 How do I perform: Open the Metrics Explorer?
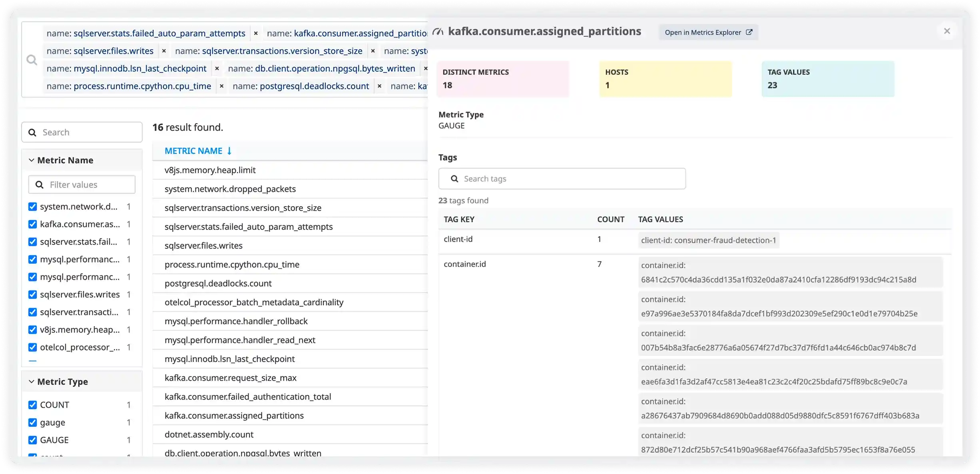tap(703, 32)
